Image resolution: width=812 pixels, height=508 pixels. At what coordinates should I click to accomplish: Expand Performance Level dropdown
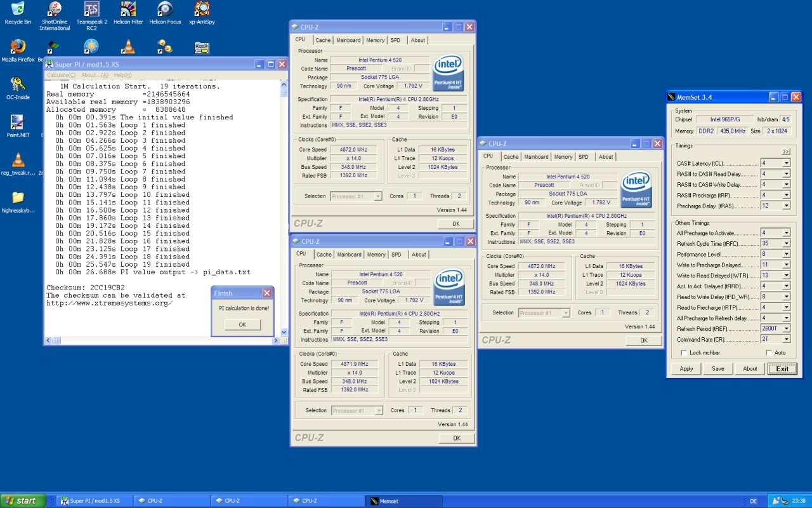[787, 254]
